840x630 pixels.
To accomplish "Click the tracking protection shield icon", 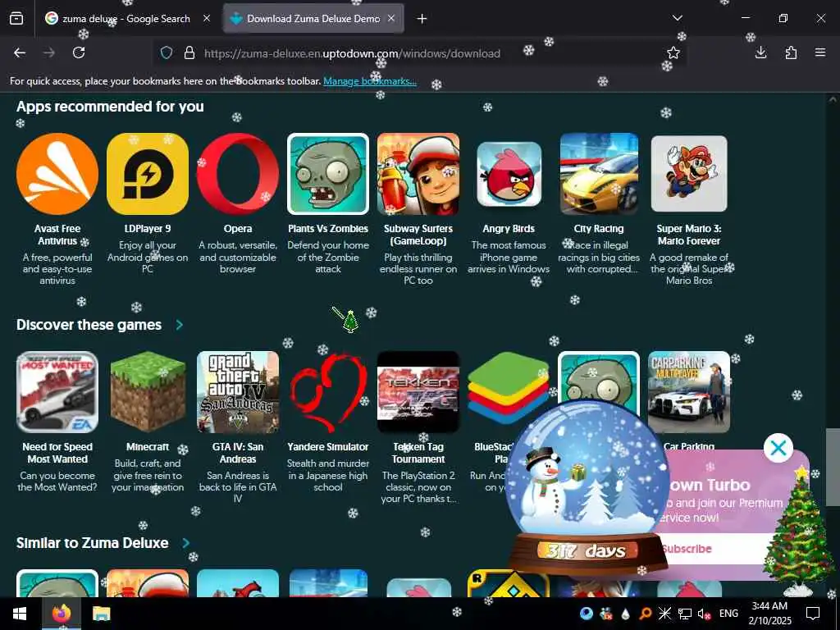I will (x=167, y=52).
